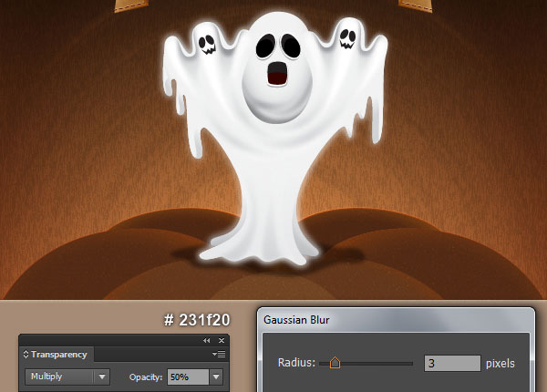
Task: Open the Multiply blending mode dropdown
Action: 67,377
